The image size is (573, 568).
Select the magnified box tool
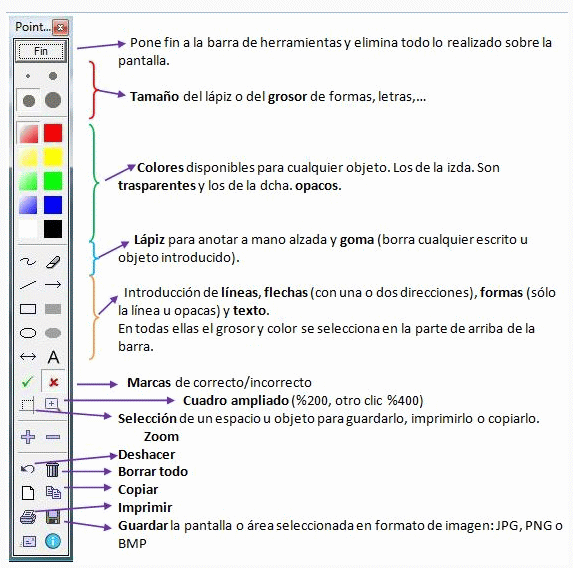tap(53, 404)
